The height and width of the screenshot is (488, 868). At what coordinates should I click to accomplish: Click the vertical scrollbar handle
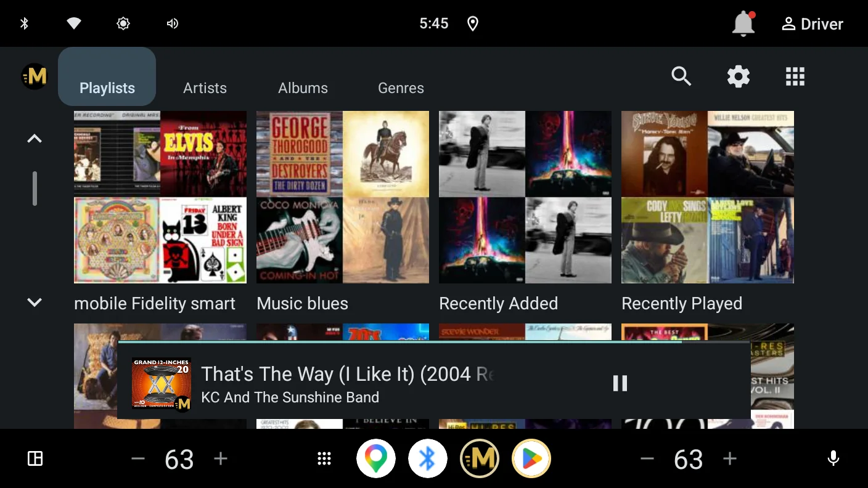point(35,189)
